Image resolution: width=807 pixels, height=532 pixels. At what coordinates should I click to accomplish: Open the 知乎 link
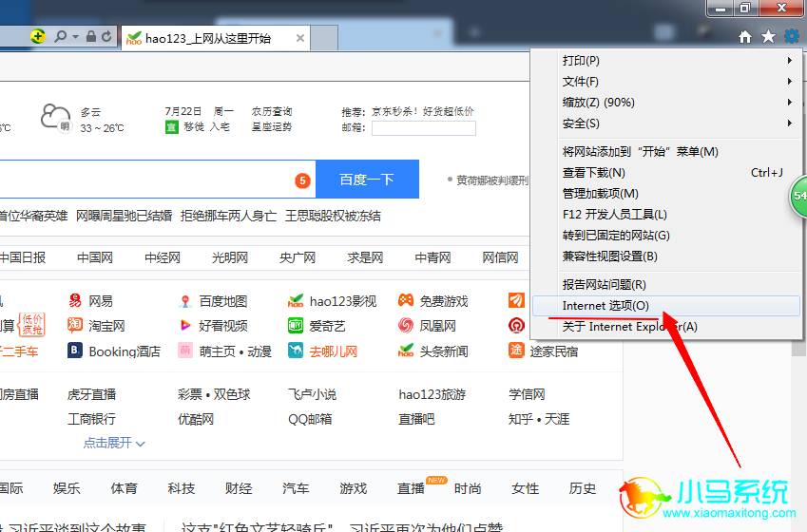pyautogui.click(x=520, y=419)
